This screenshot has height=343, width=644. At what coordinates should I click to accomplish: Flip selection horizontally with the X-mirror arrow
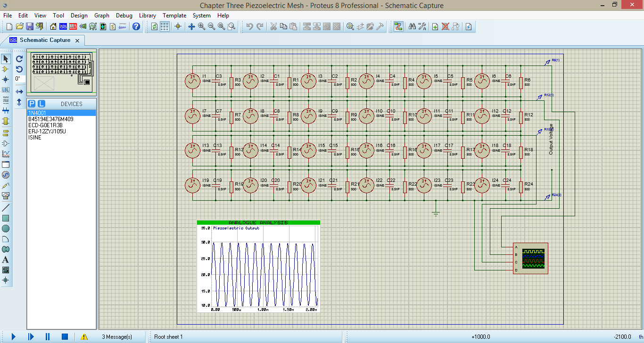click(x=19, y=91)
